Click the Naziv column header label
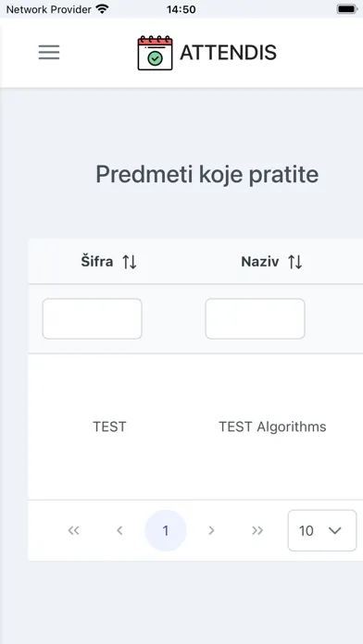Image resolution: width=363 pixels, height=644 pixels. (x=260, y=262)
